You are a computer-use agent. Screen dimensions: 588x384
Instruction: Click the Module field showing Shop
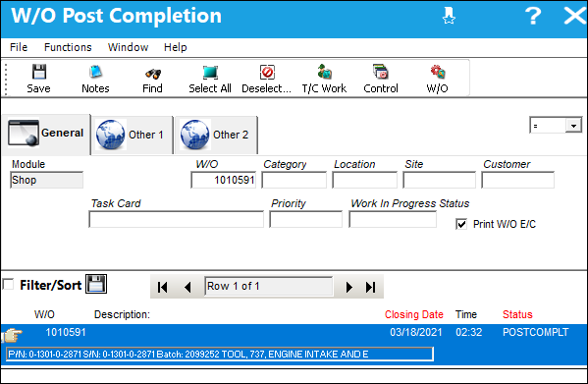pyautogui.click(x=46, y=180)
